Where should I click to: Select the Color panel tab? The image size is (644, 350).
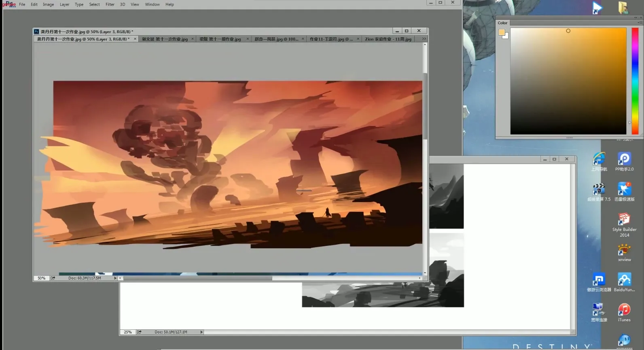tap(502, 23)
